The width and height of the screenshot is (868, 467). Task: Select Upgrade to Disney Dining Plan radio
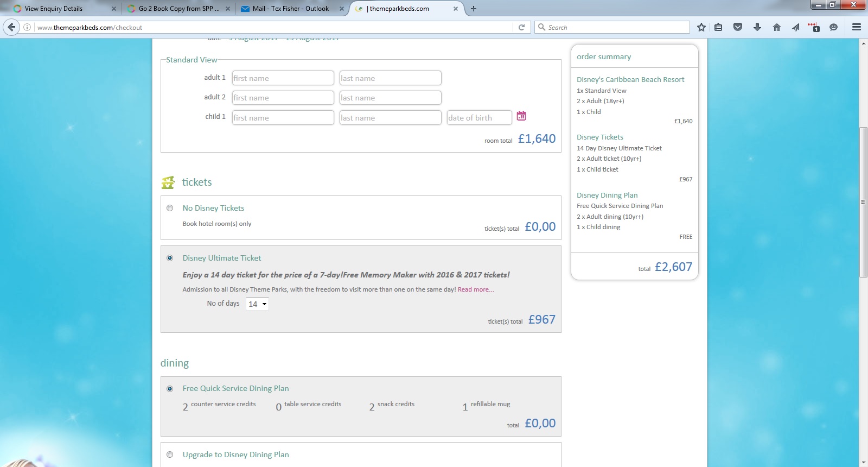click(170, 455)
